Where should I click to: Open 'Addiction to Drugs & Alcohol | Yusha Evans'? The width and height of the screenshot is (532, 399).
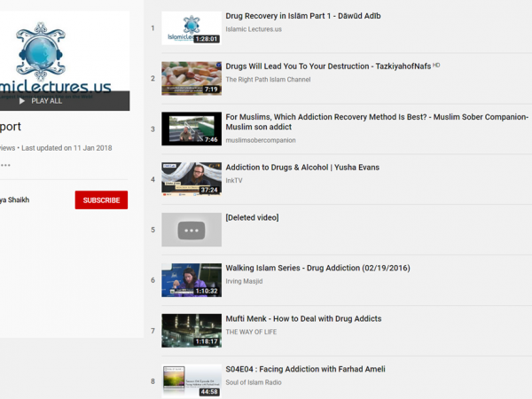click(302, 168)
